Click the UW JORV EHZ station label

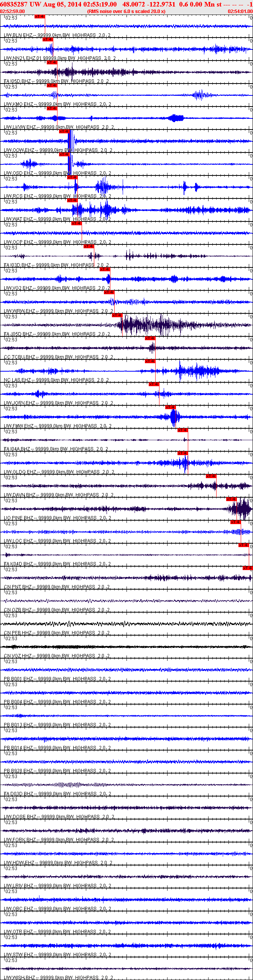(x=58, y=403)
